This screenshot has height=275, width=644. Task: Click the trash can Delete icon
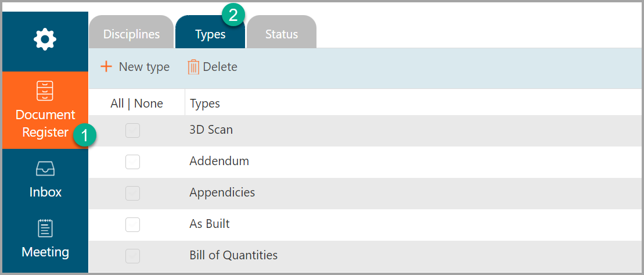click(193, 67)
